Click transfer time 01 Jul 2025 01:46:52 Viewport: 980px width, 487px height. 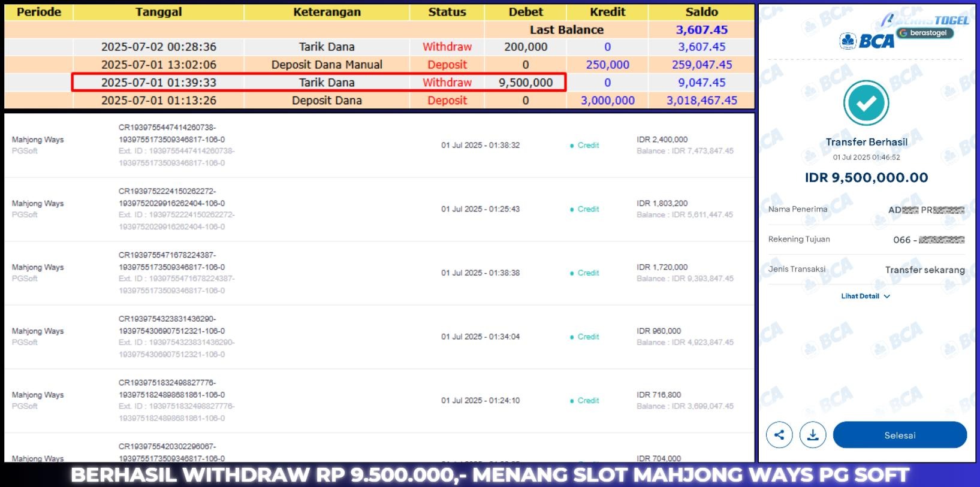pos(866,158)
